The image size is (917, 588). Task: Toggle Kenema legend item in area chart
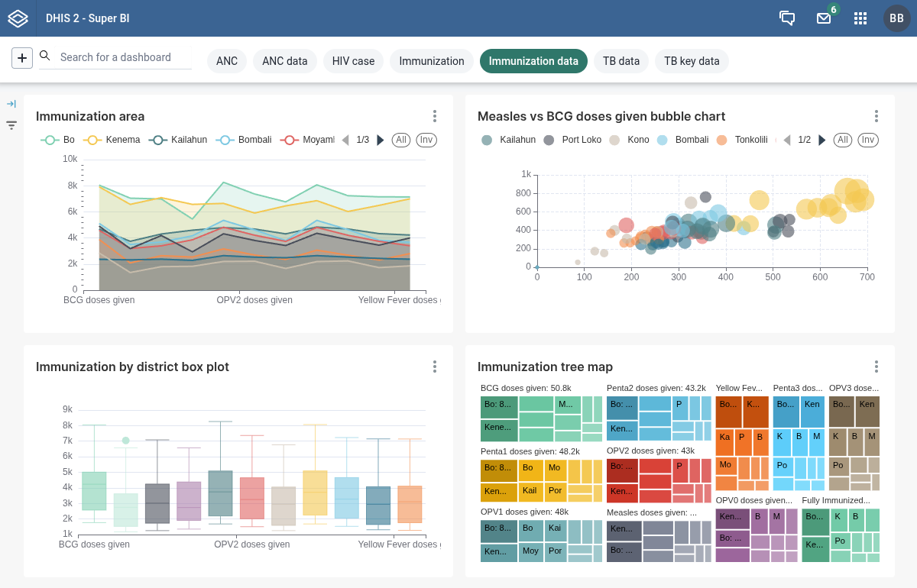(x=112, y=140)
